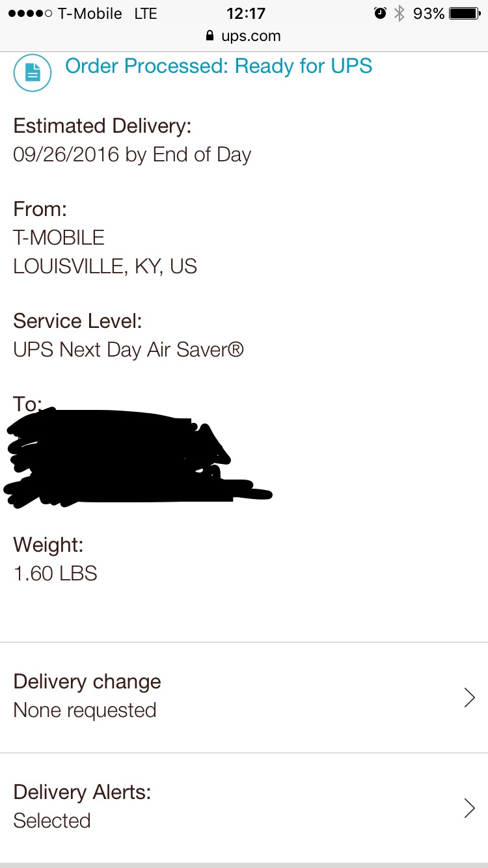This screenshot has width=488, height=868.
Task: Tap the "None requested" status text
Action: click(85, 710)
